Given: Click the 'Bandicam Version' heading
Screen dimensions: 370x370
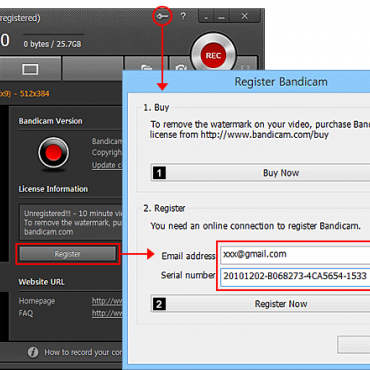Looking at the screenshot, I should (50, 121).
